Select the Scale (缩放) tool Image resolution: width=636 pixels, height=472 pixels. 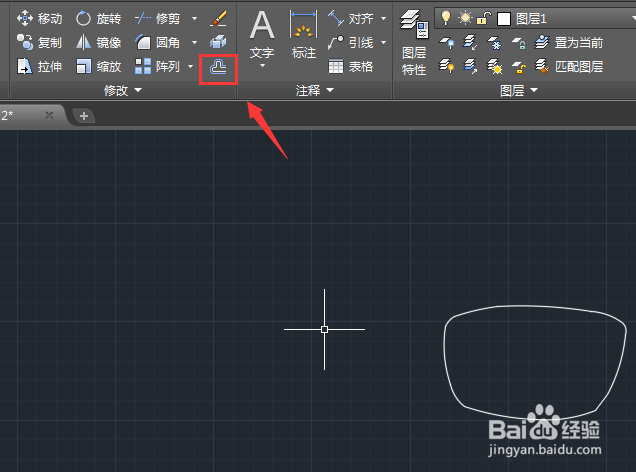[98, 66]
